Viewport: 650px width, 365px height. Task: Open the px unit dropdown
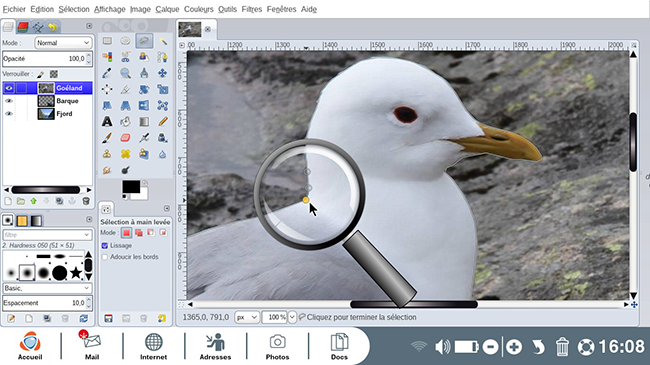point(247,317)
